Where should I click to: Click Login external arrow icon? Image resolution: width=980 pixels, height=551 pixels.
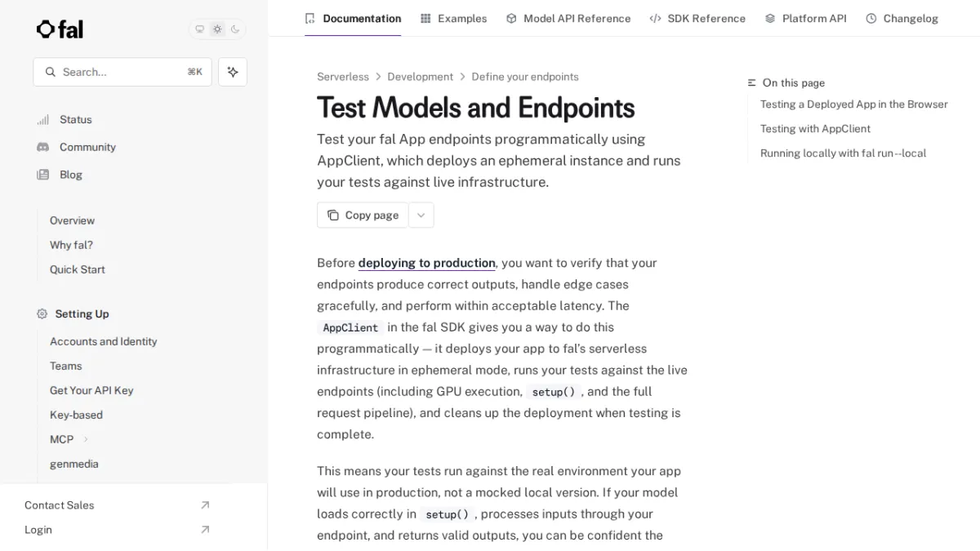[205, 530]
